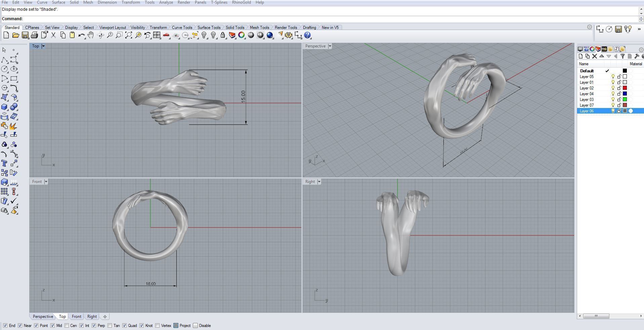
Task: Toggle the lock icon for Layer 04
Action: coord(619,94)
